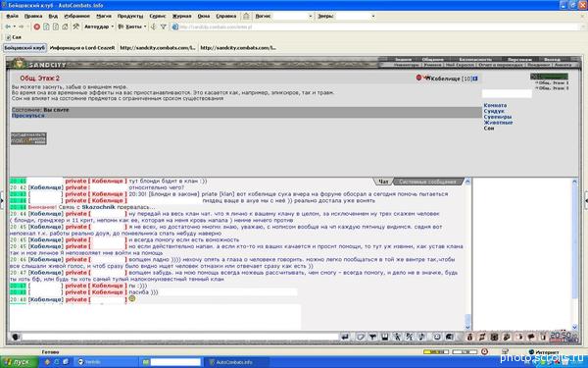Viewport: 588px width, 368px height.
Task: Click the second page icon in toolbar
Action: tap(56, 26)
